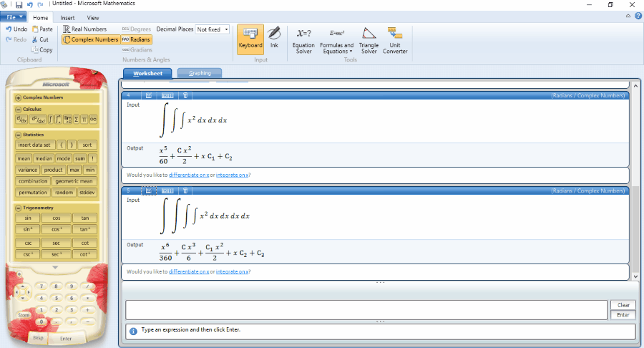Select Complex Numbers mode
Image resolution: width=644 pixels, height=348 pixels.
tap(91, 39)
